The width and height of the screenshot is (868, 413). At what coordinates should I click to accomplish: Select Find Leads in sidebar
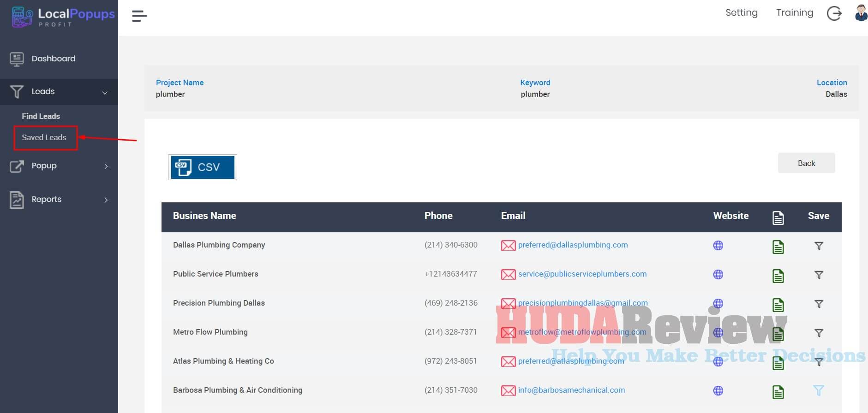click(41, 116)
